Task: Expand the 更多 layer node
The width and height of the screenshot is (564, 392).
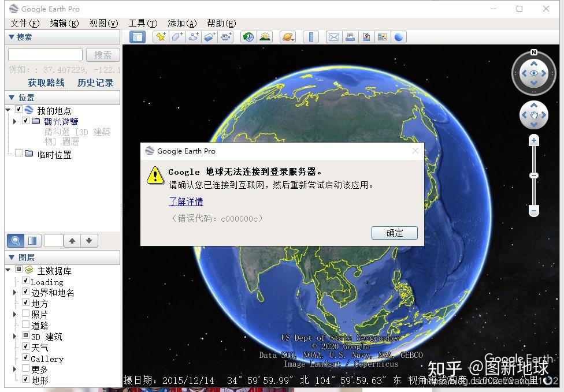Action: pyautogui.click(x=15, y=369)
